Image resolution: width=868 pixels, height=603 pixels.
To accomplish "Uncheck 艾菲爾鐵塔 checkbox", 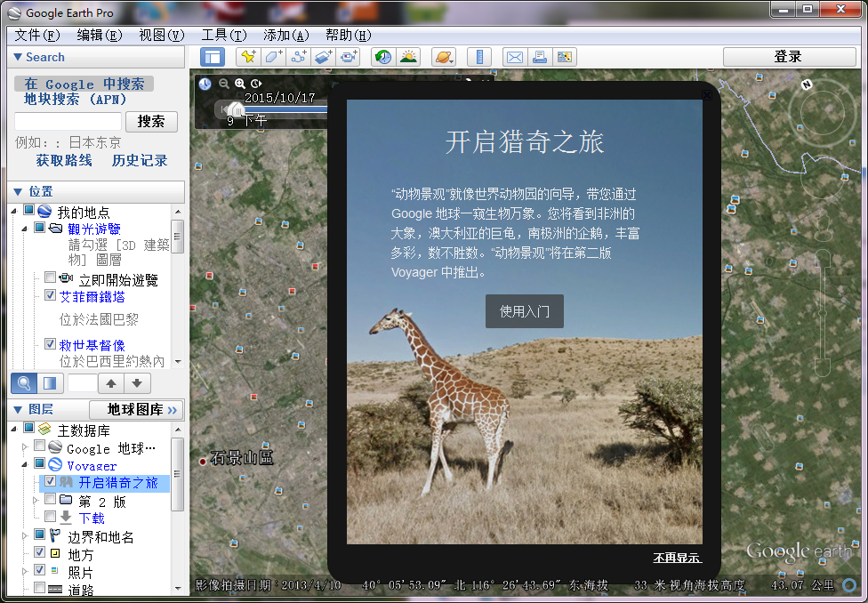I will 51,295.
